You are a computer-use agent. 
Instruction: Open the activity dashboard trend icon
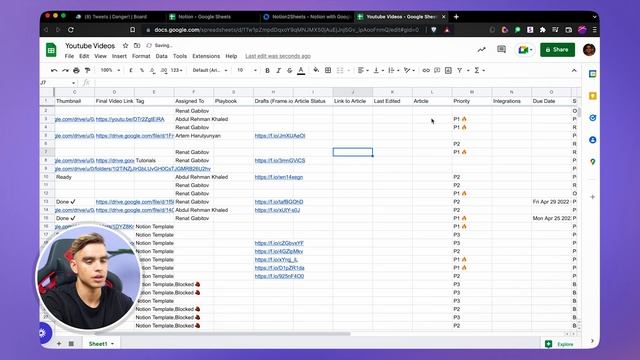click(482, 50)
